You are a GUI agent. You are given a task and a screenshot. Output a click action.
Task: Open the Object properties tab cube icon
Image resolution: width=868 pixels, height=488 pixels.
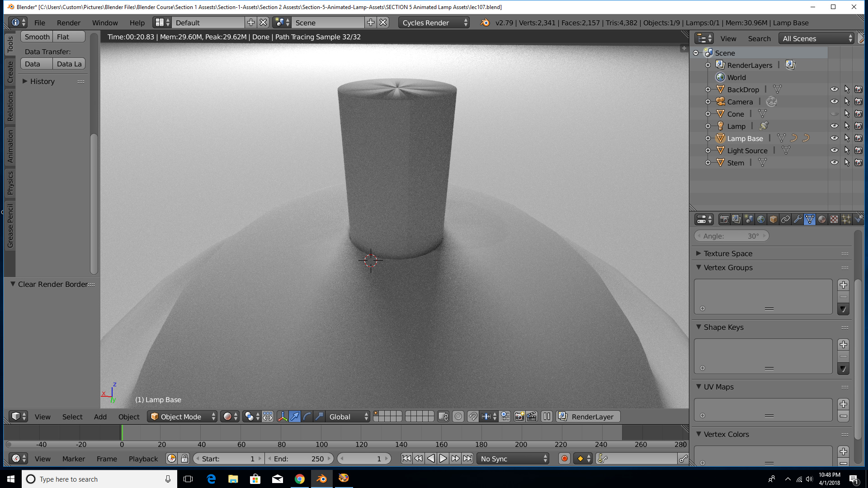tap(773, 220)
